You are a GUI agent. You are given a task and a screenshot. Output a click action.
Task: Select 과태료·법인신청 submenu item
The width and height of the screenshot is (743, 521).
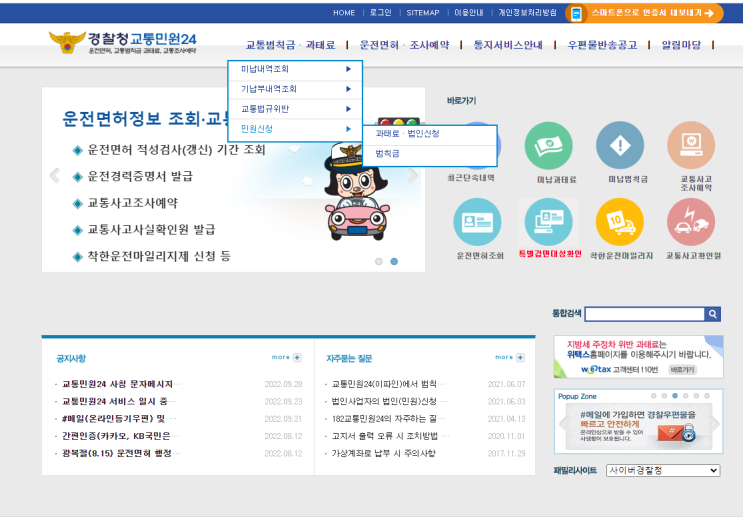pyautogui.click(x=429, y=134)
